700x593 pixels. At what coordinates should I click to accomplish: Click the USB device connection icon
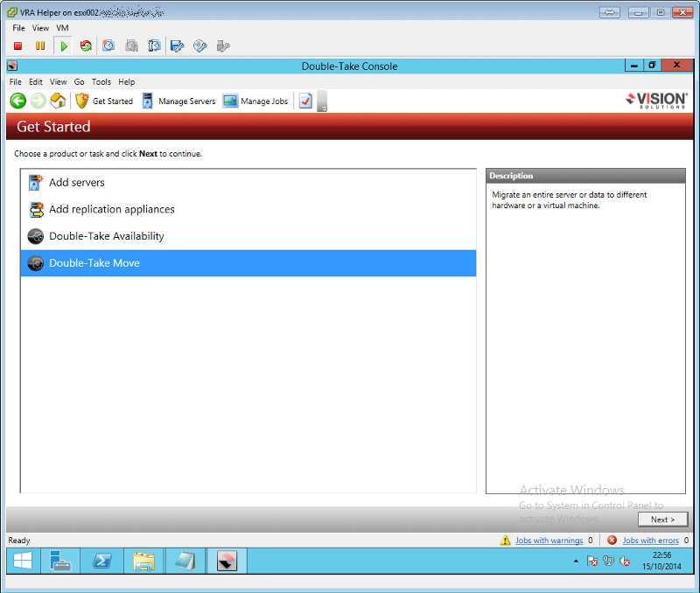coord(223,46)
